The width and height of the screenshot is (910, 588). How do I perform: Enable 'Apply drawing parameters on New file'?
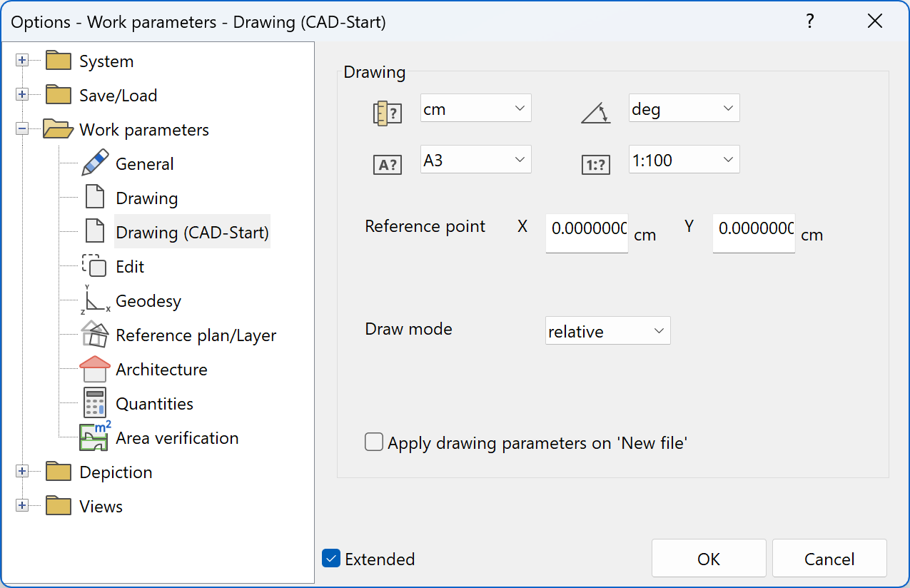[x=373, y=442]
